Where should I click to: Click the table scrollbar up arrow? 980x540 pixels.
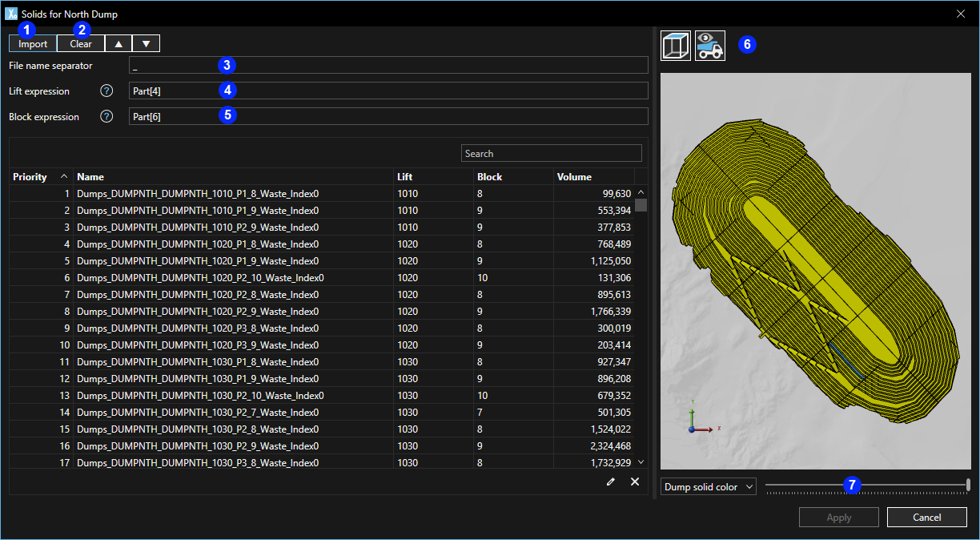point(641,192)
